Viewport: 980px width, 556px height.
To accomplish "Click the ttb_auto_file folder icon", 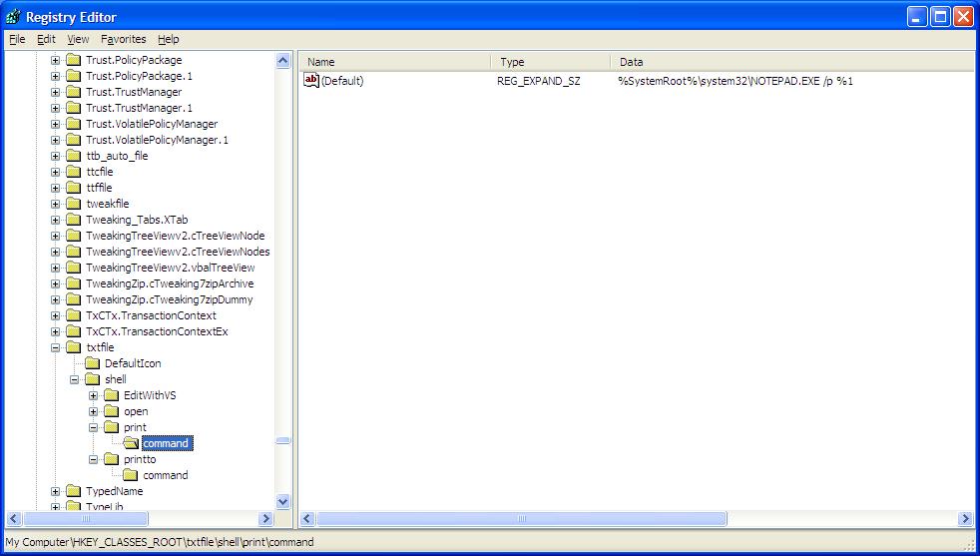I will 74,156.
